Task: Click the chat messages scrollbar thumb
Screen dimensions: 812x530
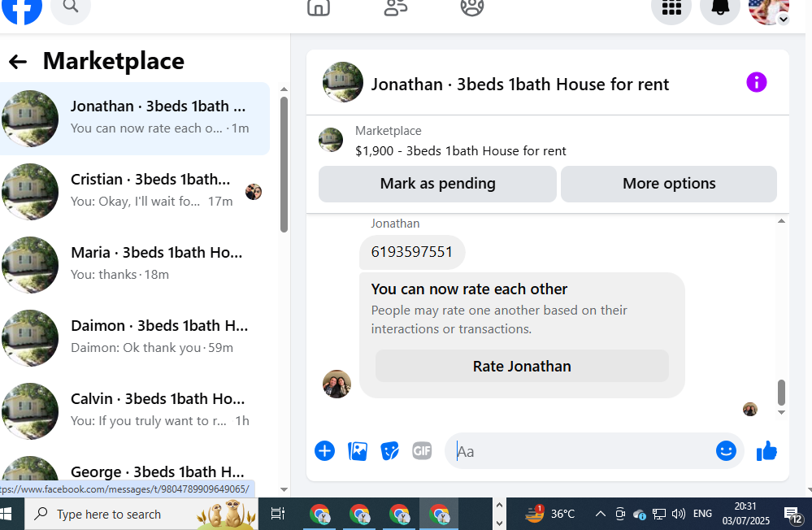Action: click(x=781, y=392)
